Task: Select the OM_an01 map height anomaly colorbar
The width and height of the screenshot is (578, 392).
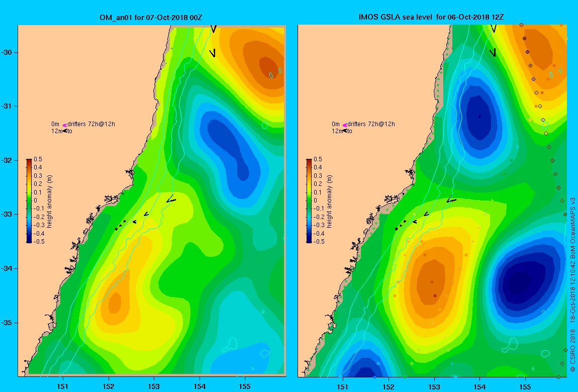Action: pos(29,201)
